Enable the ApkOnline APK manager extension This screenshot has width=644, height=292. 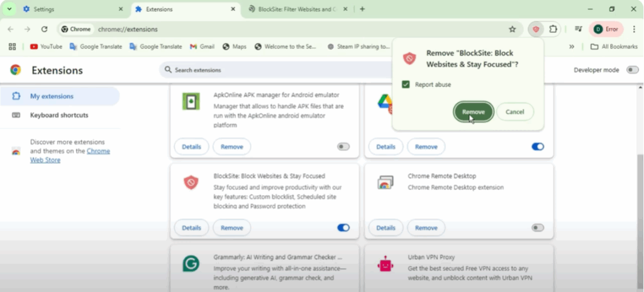point(343,147)
